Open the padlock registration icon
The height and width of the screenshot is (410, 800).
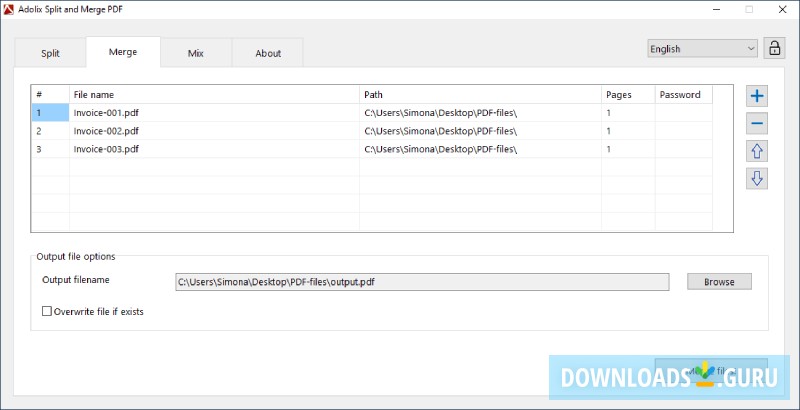pos(774,48)
